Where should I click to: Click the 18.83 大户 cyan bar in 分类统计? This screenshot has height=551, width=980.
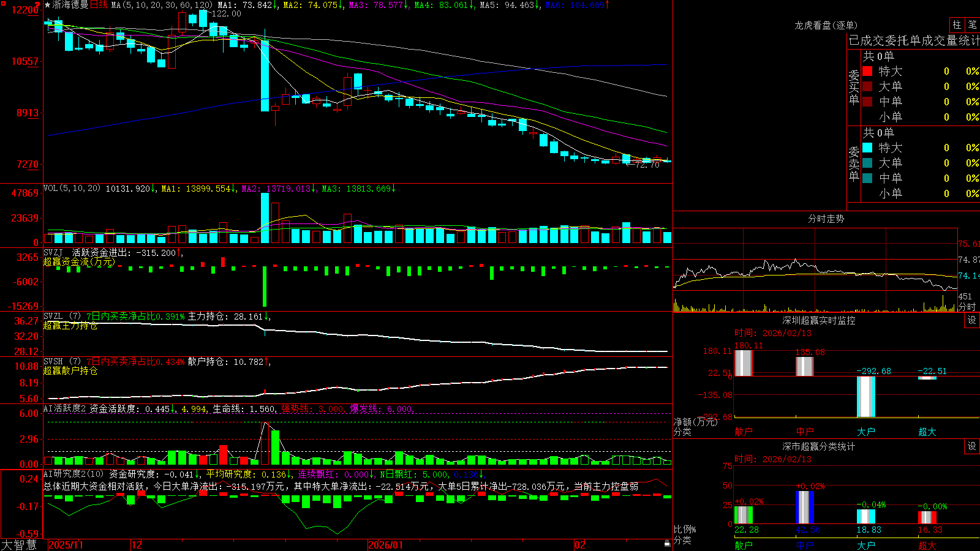click(866, 516)
